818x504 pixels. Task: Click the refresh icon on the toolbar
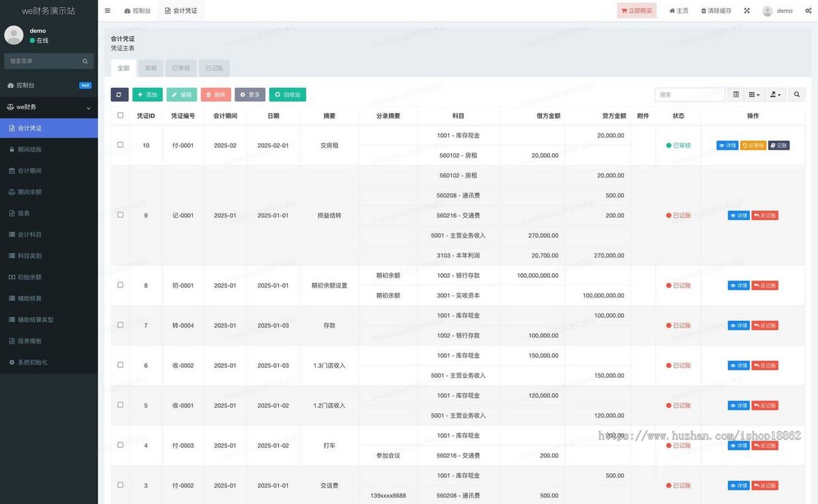[119, 94]
